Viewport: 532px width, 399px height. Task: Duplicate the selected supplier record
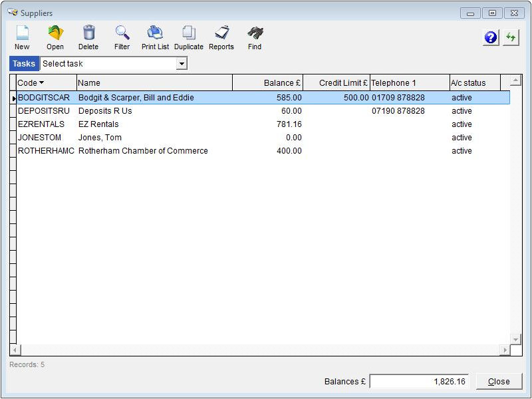click(x=189, y=38)
